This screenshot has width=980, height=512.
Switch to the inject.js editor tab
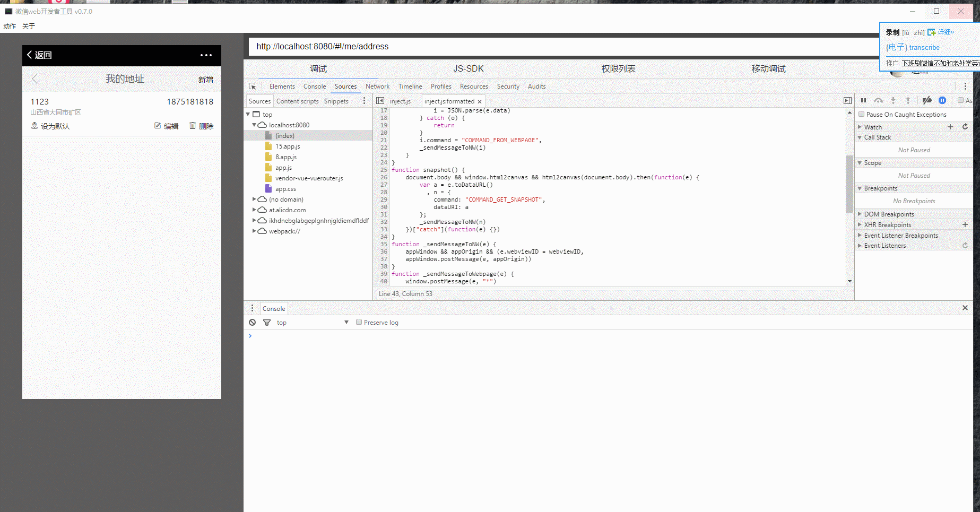coord(400,101)
